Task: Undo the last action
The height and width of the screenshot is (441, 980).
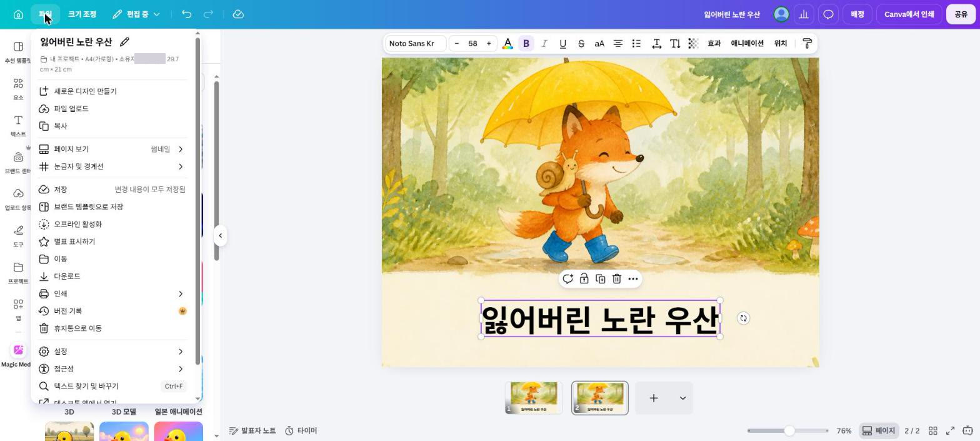Action: point(186,14)
